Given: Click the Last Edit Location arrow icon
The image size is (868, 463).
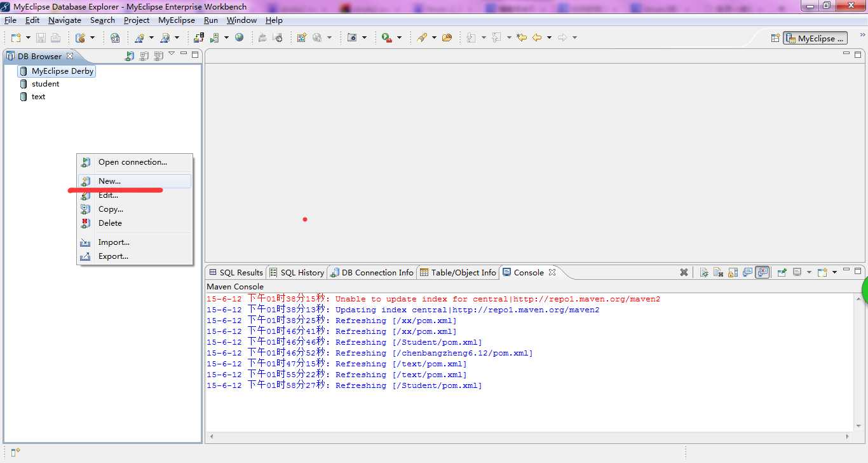Looking at the screenshot, I should (x=522, y=38).
